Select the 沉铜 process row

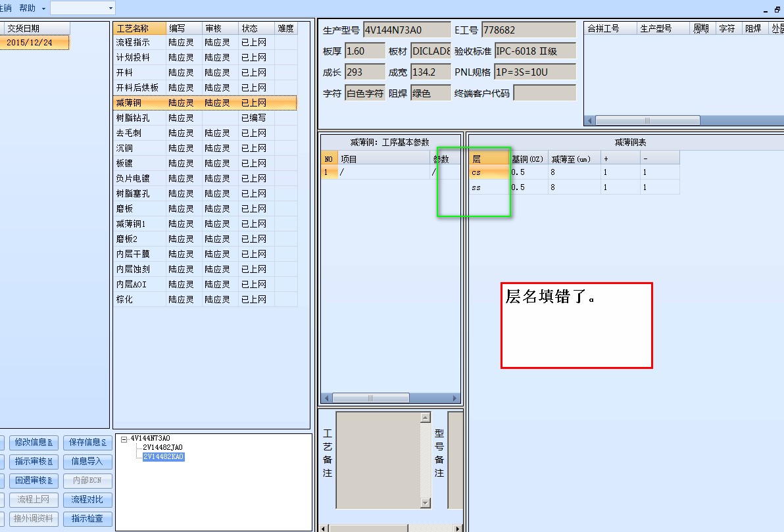point(205,148)
